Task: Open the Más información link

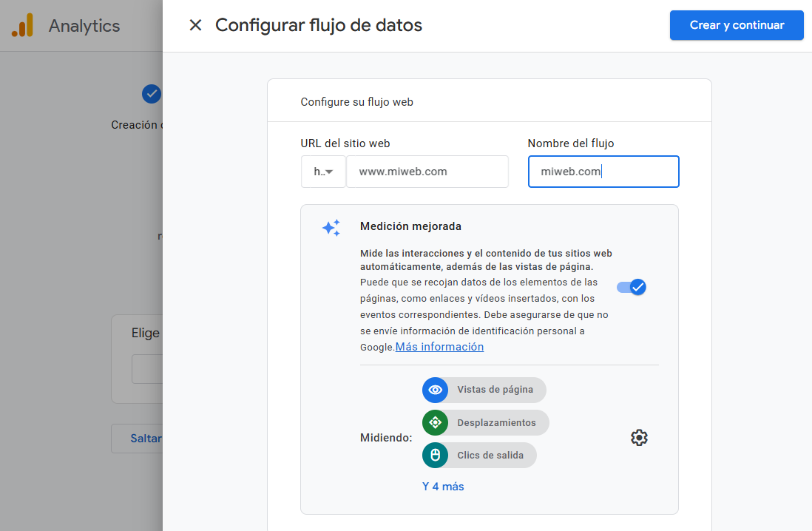Action: tap(439, 347)
